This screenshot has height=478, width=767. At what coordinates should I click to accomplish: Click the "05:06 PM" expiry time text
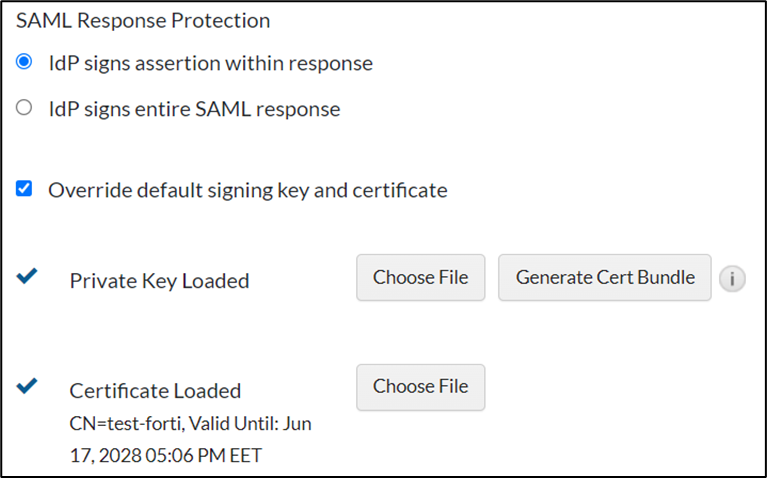click(184, 455)
